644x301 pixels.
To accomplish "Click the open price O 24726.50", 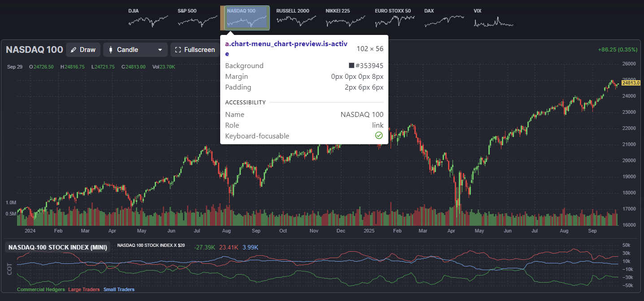I will [x=41, y=67].
